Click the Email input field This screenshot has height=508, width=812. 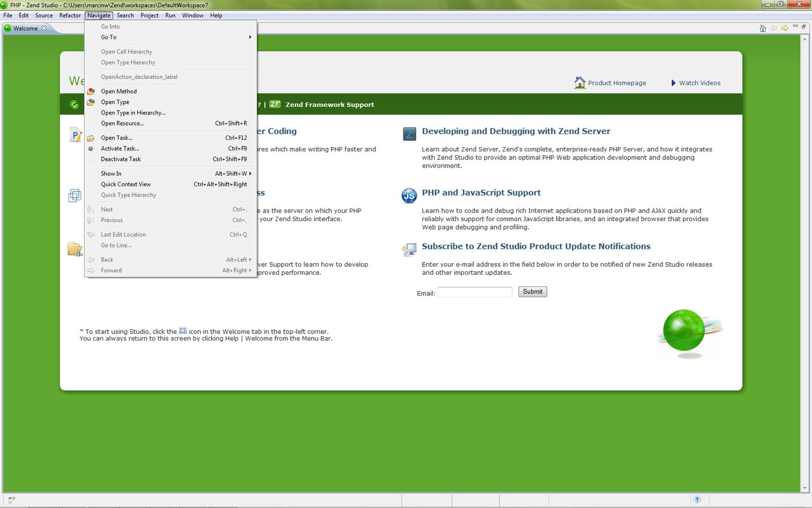click(x=475, y=292)
